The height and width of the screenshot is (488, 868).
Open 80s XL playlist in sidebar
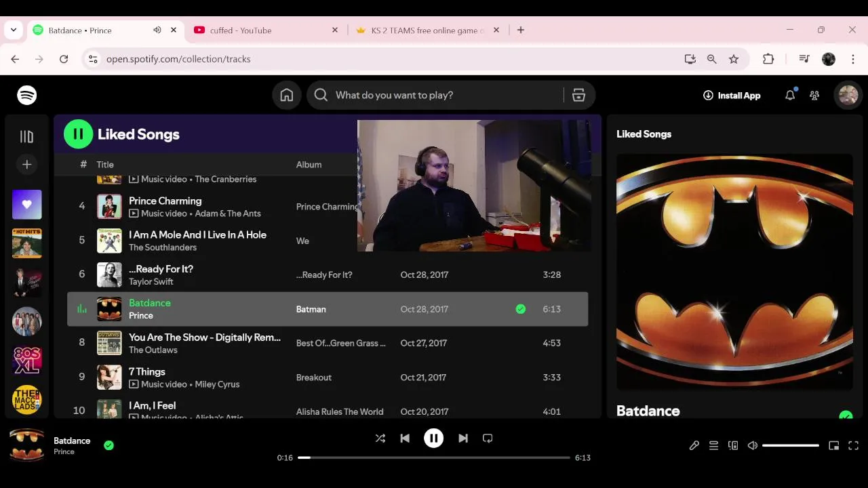[x=27, y=361]
